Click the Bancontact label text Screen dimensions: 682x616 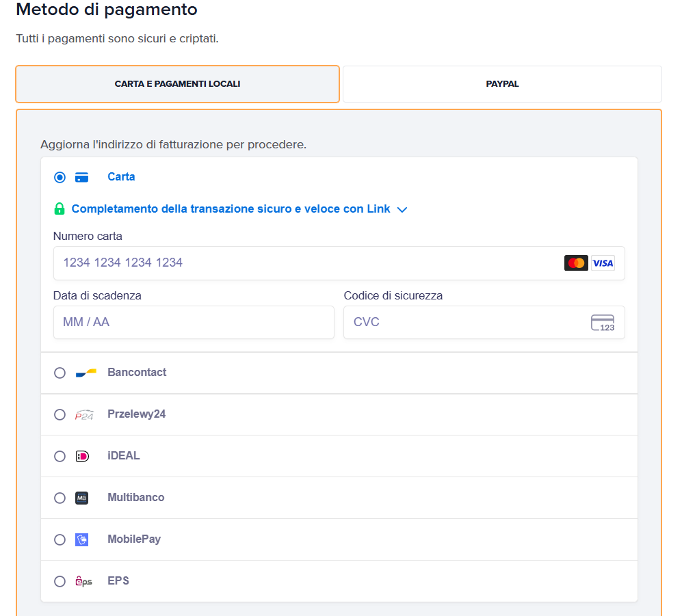coord(137,373)
